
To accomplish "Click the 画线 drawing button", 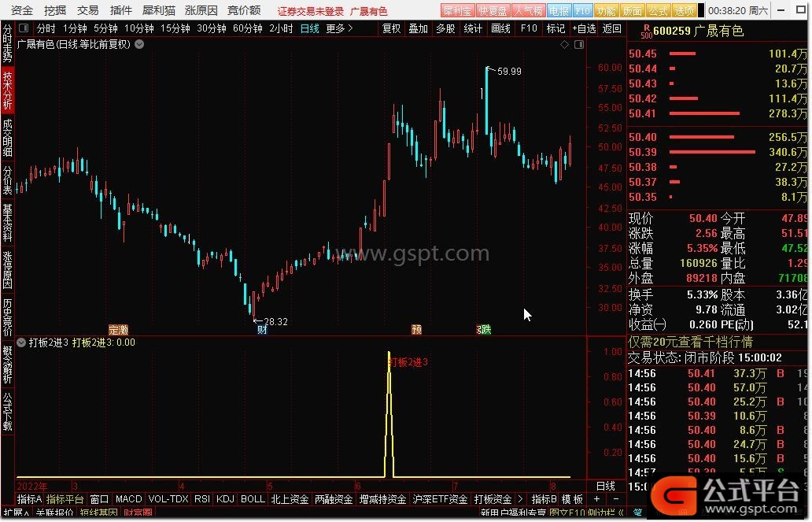I will tap(500, 28).
